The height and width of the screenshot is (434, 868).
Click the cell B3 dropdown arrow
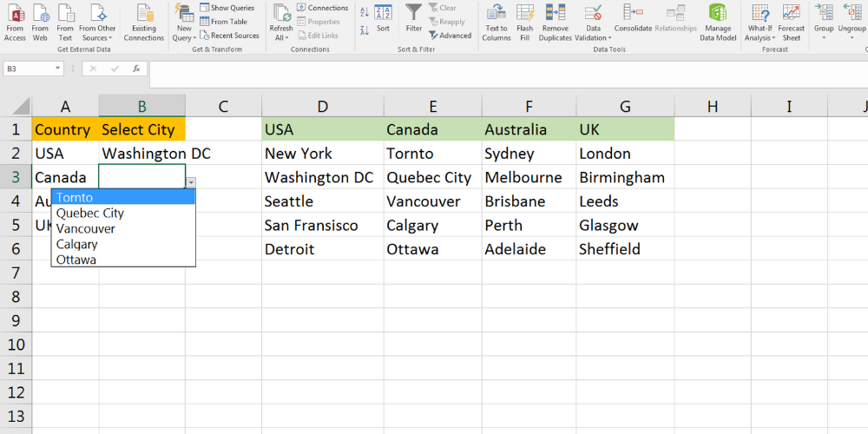[191, 182]
